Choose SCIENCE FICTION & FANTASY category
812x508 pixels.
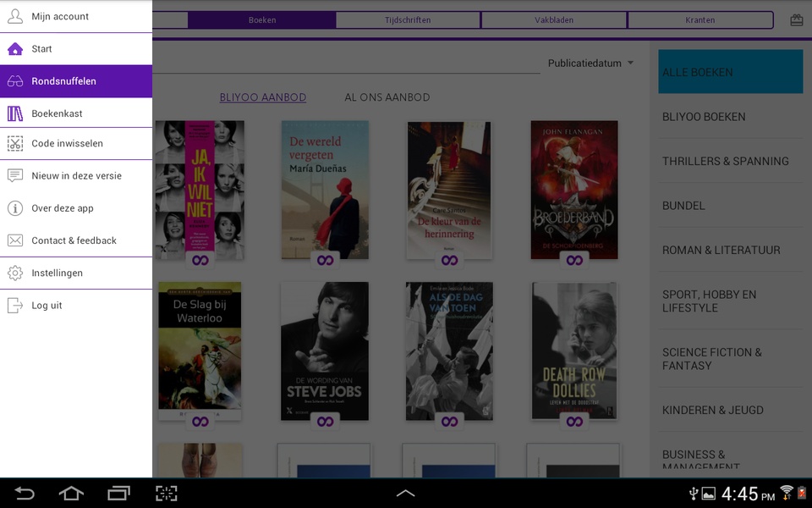tap(731, 359)
